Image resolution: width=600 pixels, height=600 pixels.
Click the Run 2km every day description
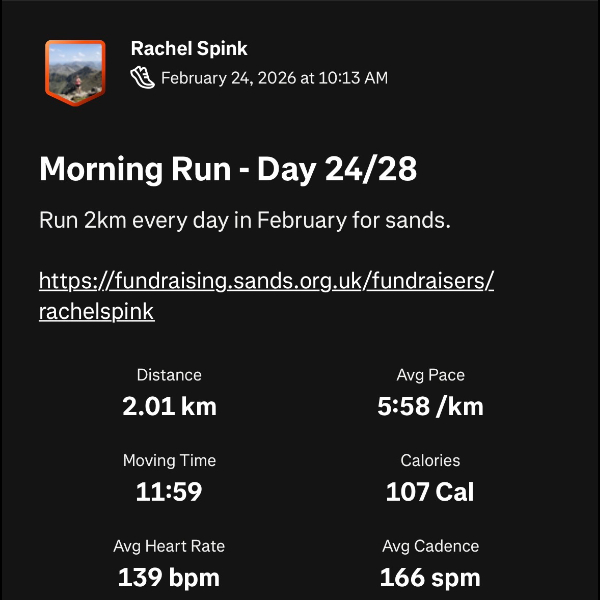pos(245,220)
